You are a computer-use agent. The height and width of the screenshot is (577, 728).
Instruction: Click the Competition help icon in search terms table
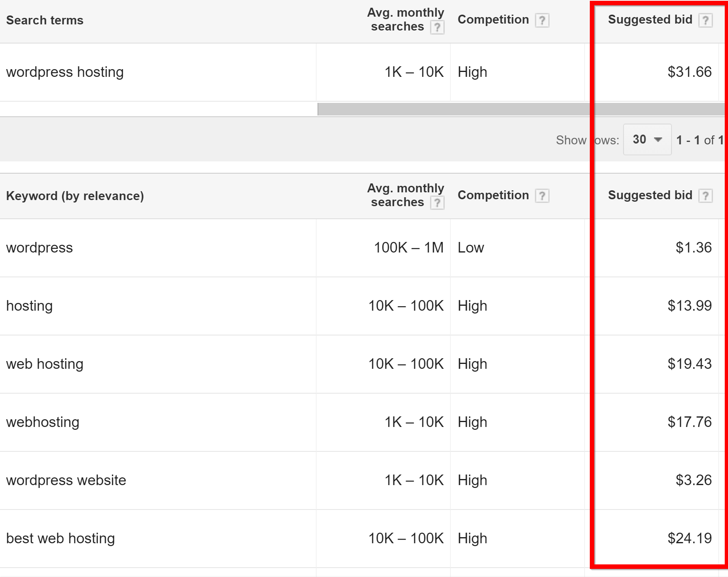pyautogui.click(x=543, y=20)
